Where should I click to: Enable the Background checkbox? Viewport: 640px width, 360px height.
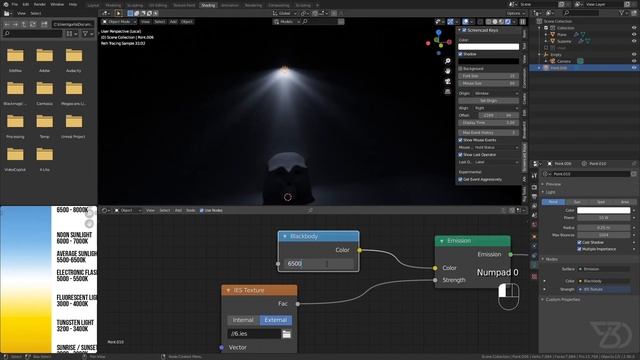[x=460, y=69]
